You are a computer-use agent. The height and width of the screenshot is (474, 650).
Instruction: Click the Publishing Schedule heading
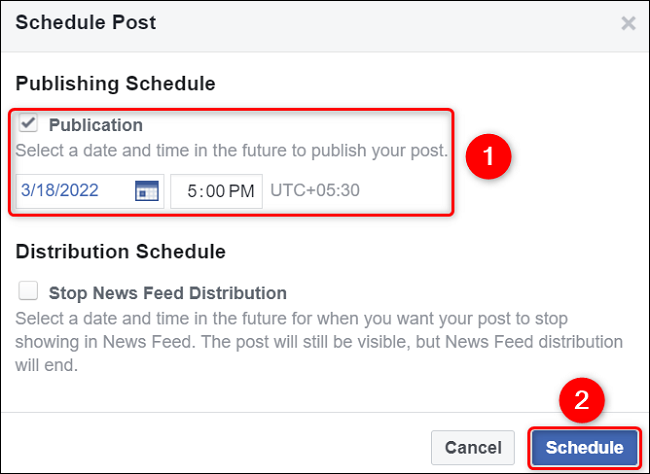pyautogui.click(x=115, y=83)
